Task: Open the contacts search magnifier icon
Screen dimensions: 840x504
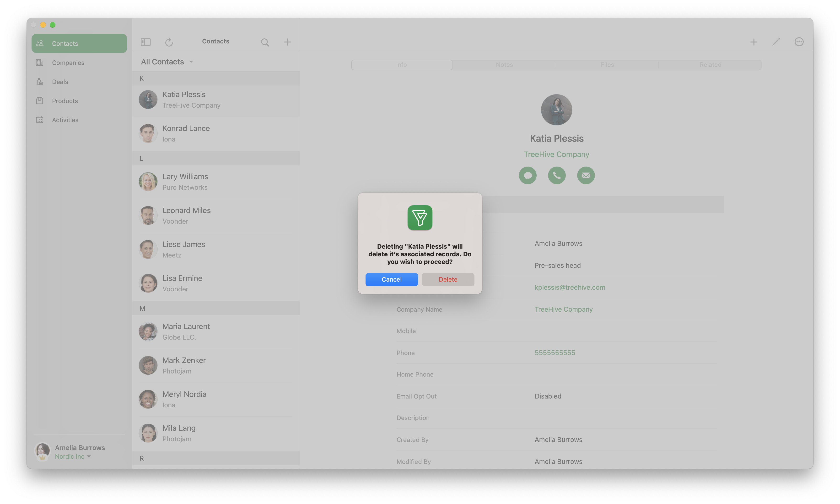Action: [265, 42]
